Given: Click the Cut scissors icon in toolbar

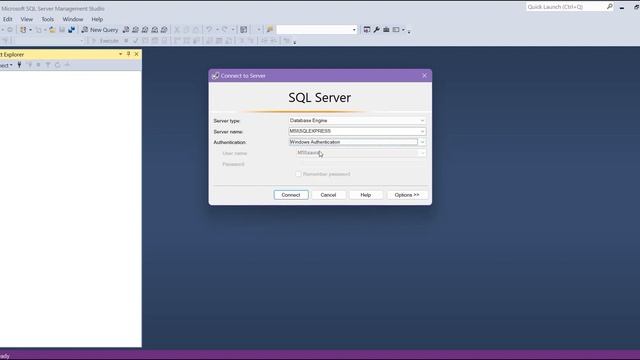Looking at the screenshot, I should [x=177, y=30].
